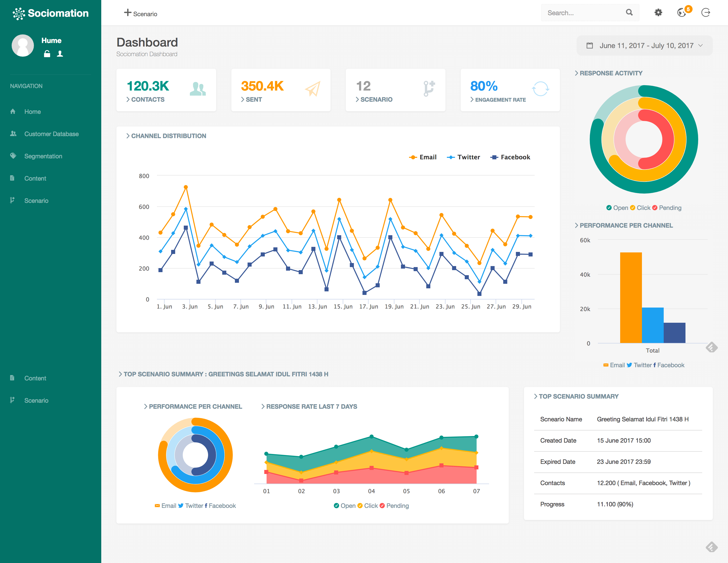Open the globe notifications icon
728x563 pixels.
click(682, 13)
